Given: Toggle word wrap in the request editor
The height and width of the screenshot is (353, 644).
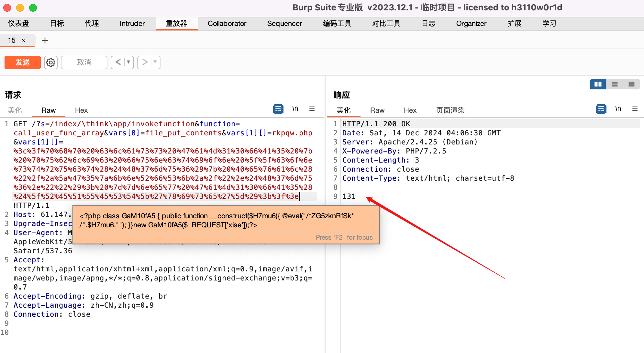Looking at the screenshot, I should pos(278,109).
